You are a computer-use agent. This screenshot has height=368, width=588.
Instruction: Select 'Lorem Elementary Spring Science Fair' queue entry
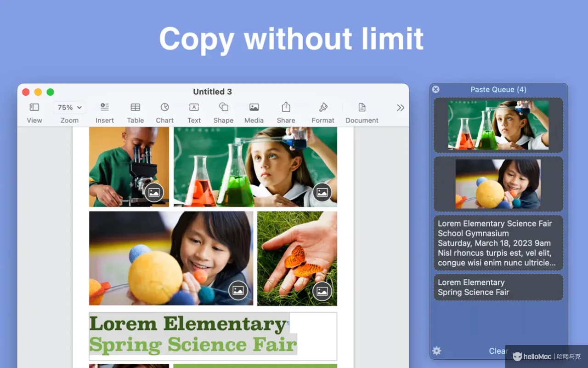[498, 287]
